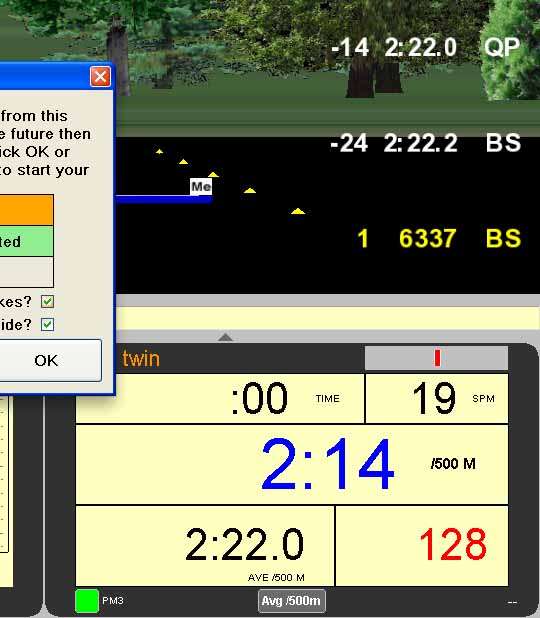Click the 19 SPM stroke rate field

click(437, 398)
